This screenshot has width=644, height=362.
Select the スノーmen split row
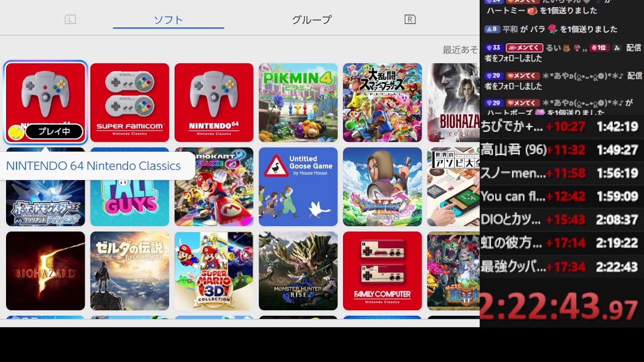[x=561, y=173]
